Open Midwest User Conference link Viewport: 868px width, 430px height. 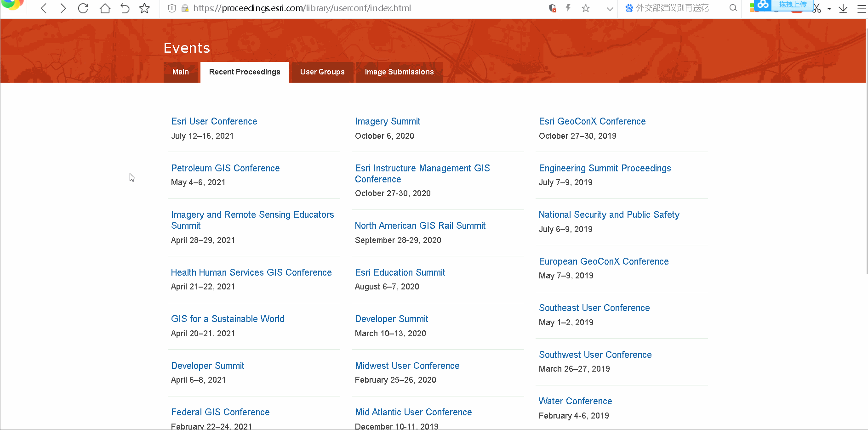point(407,366)
